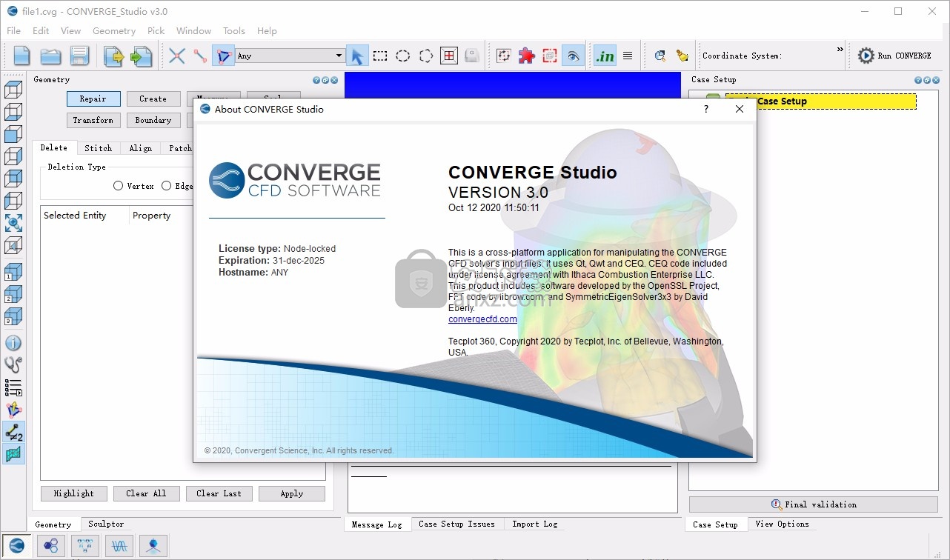Toggle the green '.in' input files button
The height and width of the screenshot is (560, 950).
point(605,56)
